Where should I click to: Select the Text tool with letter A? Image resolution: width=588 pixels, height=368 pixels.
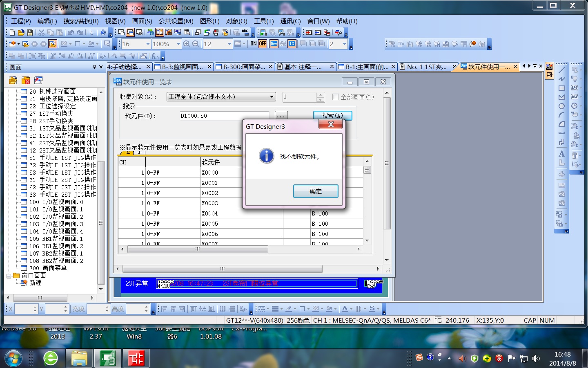[561, 154]
